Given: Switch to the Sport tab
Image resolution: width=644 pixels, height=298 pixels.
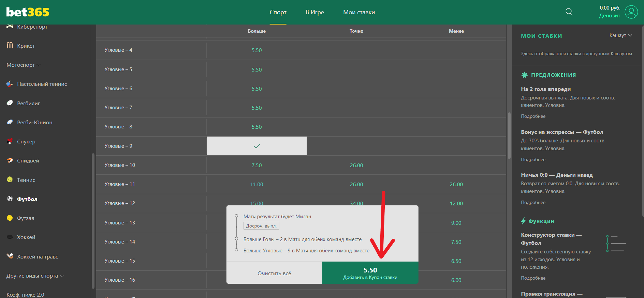Looking at the screenshot, I should click(x=278, y=12).
